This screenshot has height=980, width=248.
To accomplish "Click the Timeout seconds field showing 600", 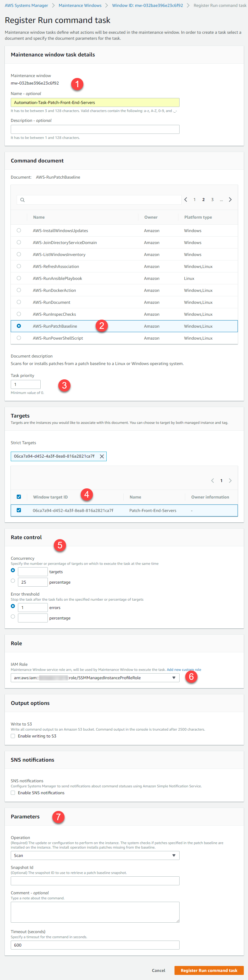I will [95, 945].
